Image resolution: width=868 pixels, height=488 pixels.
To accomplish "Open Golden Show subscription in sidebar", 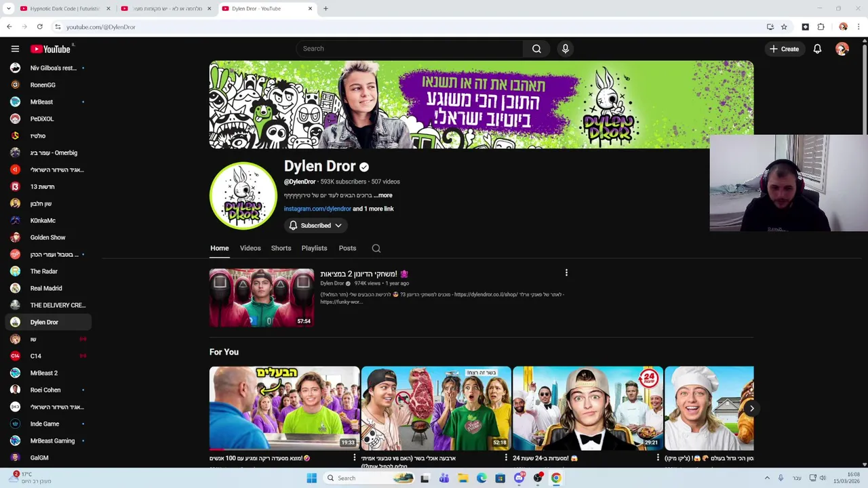I will point(47,237).
